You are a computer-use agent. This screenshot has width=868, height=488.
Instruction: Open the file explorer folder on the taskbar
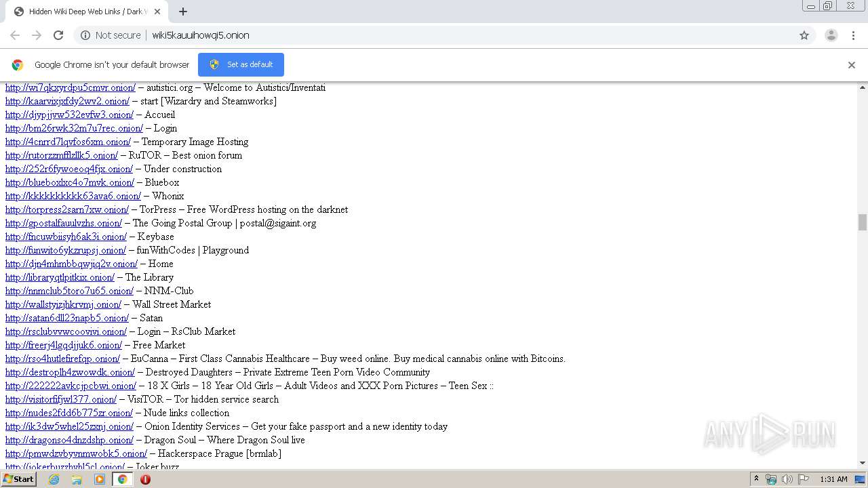pos(77,479)
